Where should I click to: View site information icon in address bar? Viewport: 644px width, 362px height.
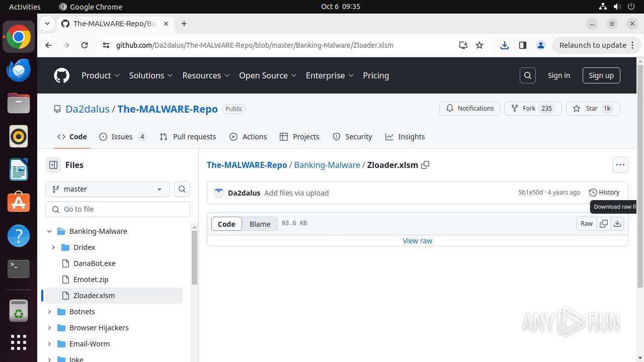coord(106,45)
